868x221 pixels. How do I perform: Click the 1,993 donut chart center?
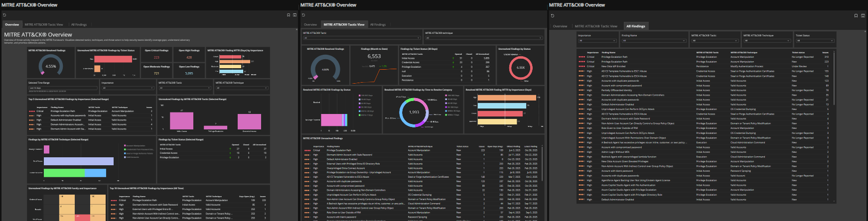414,112
